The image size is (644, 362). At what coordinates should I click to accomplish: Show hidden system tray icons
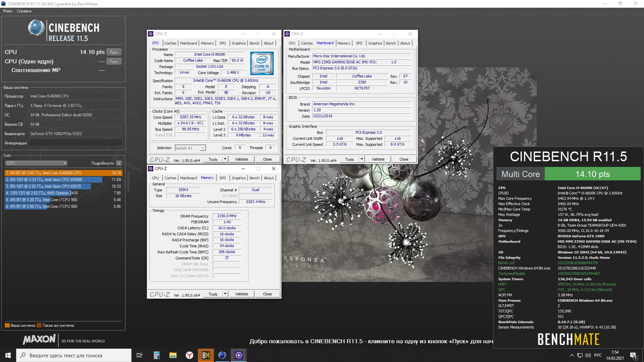point(572,355)
